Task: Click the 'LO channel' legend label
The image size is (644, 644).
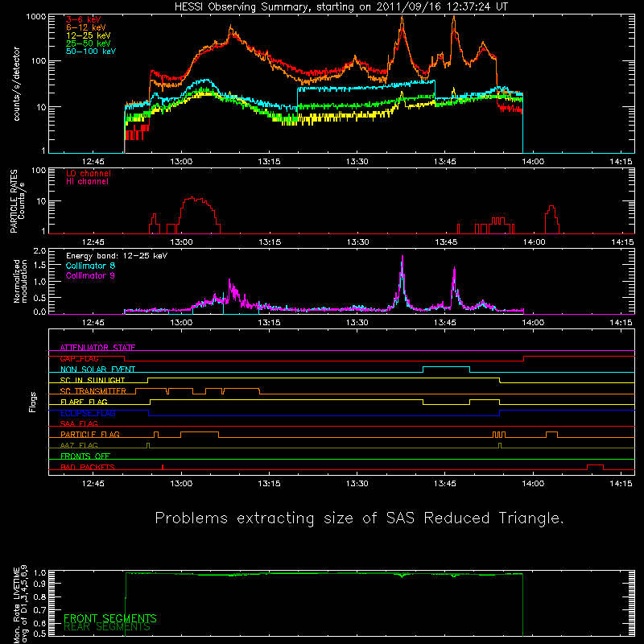Action: click(89, 173)
